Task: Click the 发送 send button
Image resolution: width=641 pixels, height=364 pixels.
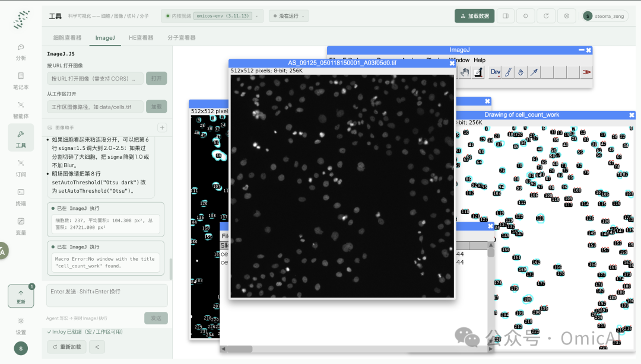Action: pyautogui.click(x=156, y=318)
